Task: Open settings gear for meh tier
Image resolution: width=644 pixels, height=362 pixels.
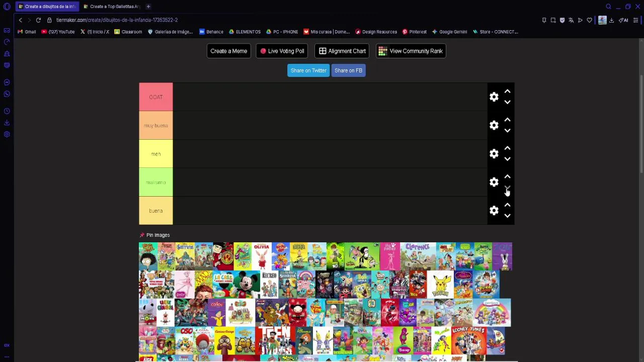Action: 494,154
